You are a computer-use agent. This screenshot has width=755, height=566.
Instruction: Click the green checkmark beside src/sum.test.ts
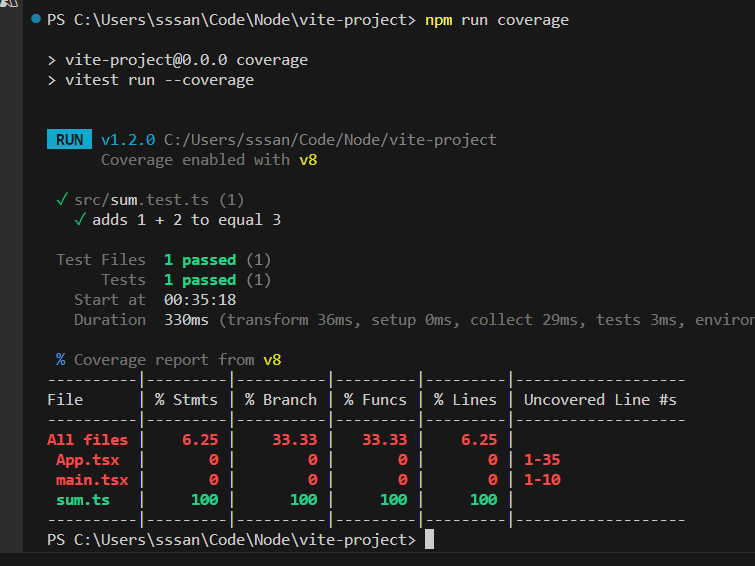click(x=61, y=200)
